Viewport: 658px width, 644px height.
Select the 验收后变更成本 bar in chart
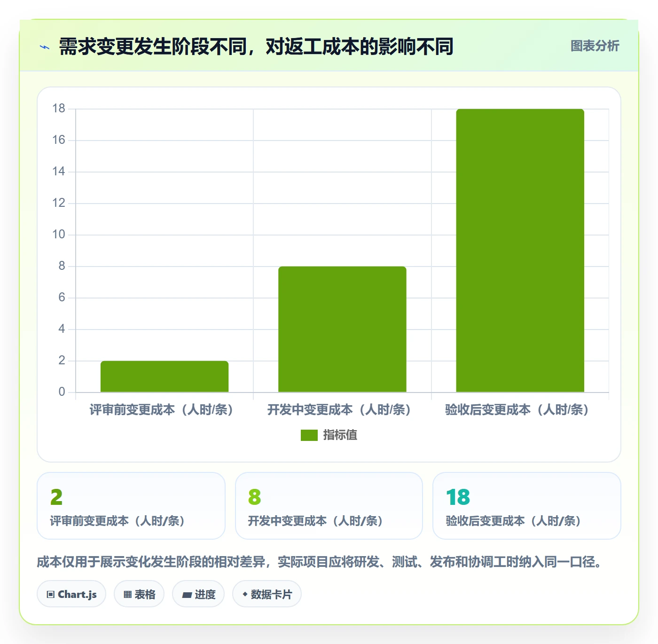520,251
